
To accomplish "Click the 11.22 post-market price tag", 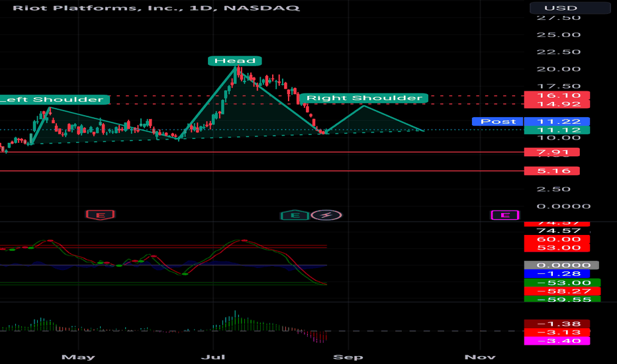I will 557,122.
